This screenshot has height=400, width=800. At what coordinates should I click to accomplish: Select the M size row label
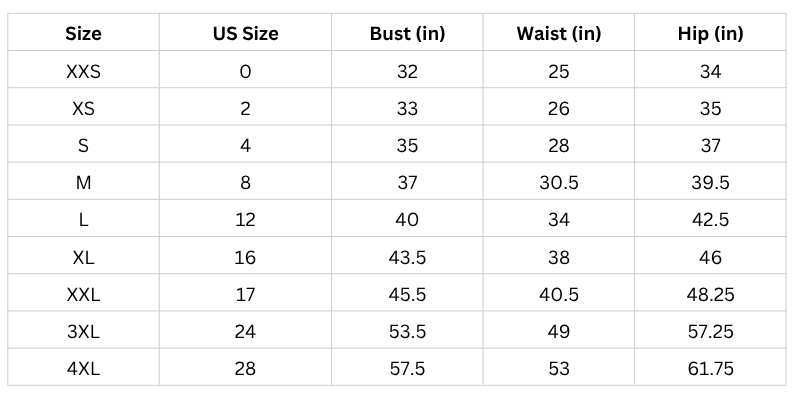point(84,183)
